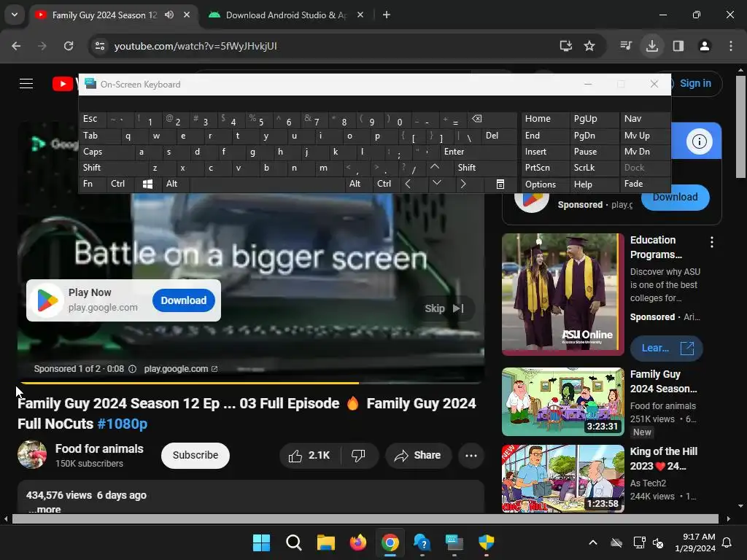
Task: Click ad info icon beside Sponsored 1 of 2
Action: [133, 369]
